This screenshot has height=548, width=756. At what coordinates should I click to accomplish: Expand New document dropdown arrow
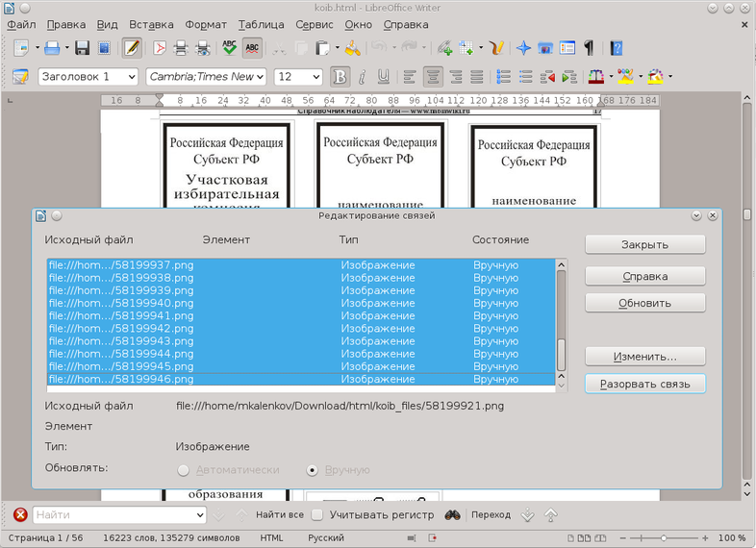coord(38,48)
